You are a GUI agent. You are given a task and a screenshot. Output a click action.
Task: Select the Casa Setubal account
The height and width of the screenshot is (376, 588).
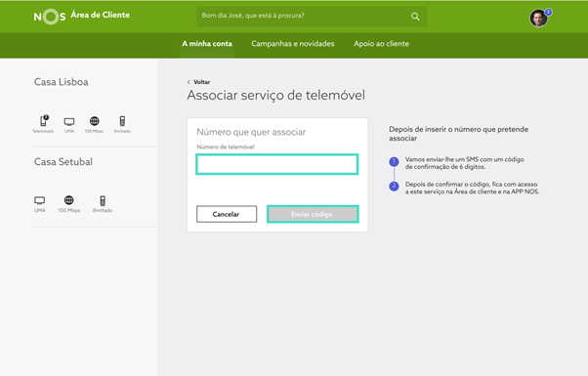[x=63, y=161]
